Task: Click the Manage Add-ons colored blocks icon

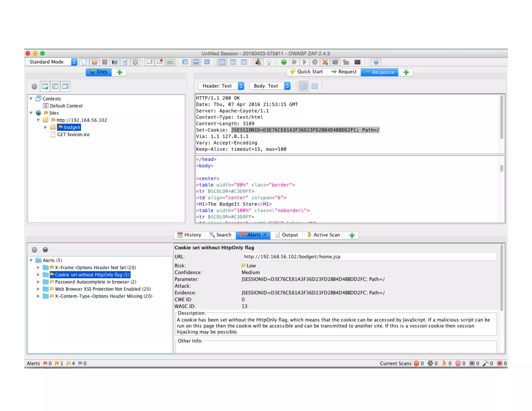Action: (x=258, y=62)
